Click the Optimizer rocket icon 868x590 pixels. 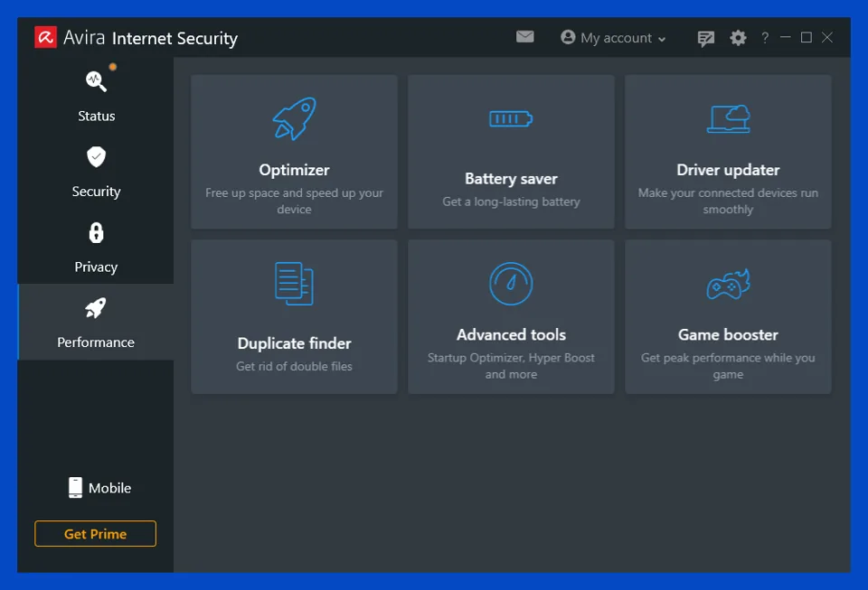point(294,118)
